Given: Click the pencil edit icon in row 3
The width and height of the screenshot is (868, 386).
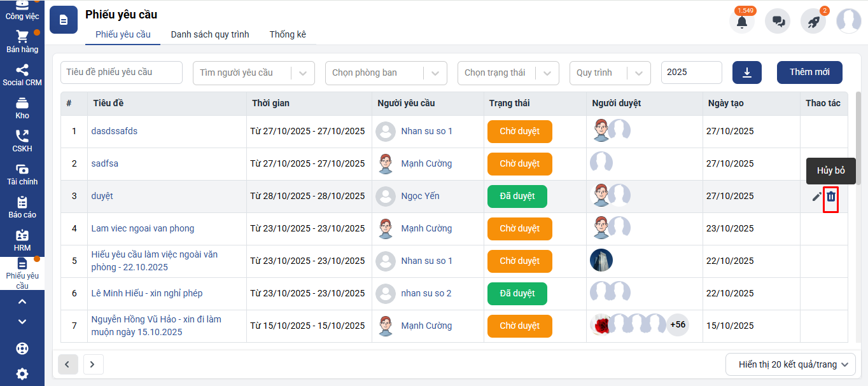Looking at the screenshot, I should point(816,197).
